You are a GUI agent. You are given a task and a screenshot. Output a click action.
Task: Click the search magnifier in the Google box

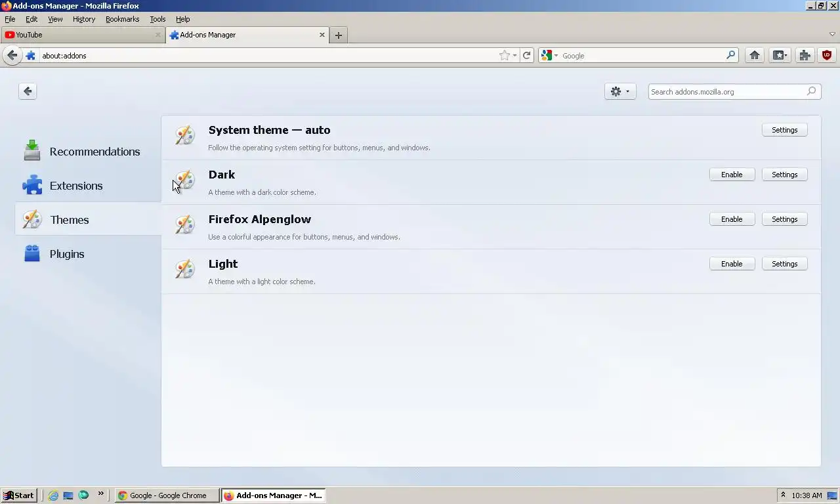[x=730, y=56]
